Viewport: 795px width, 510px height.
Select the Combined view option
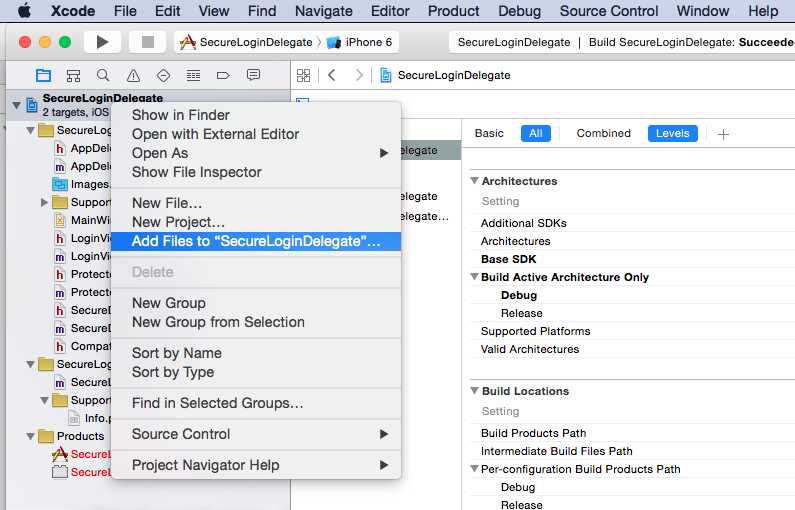[603, 133]
